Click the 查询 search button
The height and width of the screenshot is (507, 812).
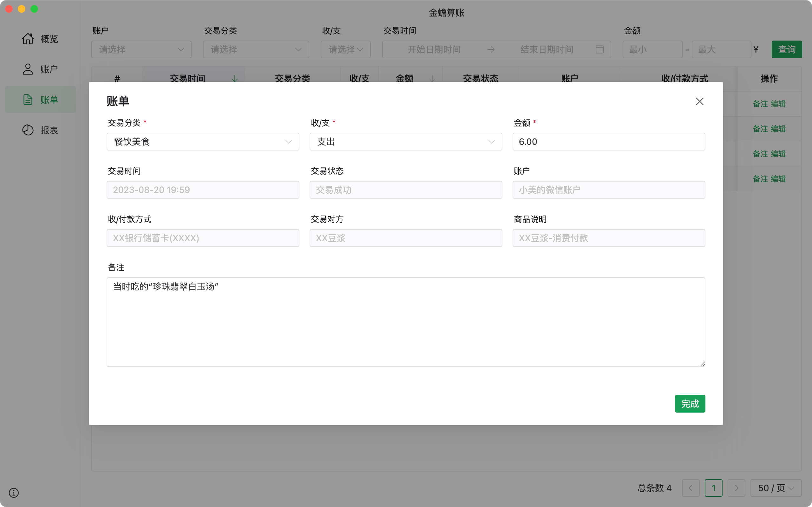tap(787, 50)
